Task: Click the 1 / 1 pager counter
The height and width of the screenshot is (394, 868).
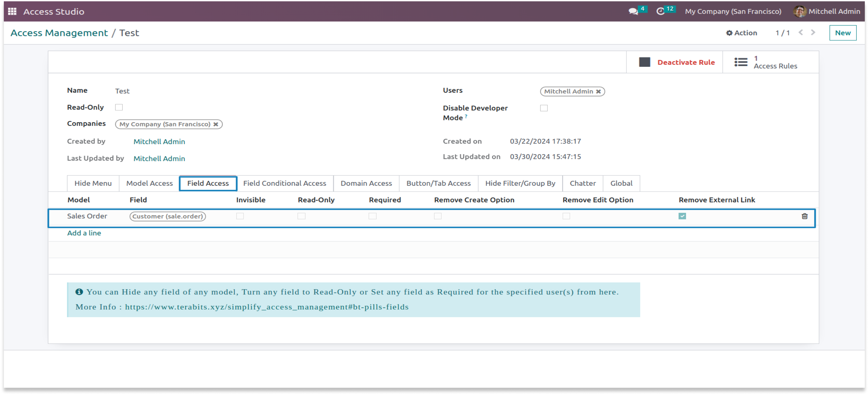Action: [782, 33]
